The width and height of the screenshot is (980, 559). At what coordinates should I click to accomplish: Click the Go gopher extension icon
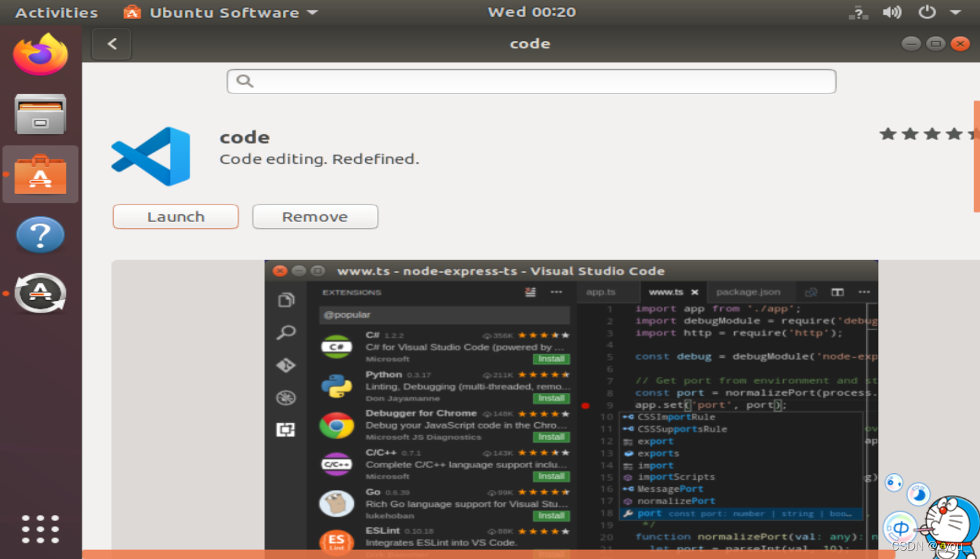[x=336, y=503]
